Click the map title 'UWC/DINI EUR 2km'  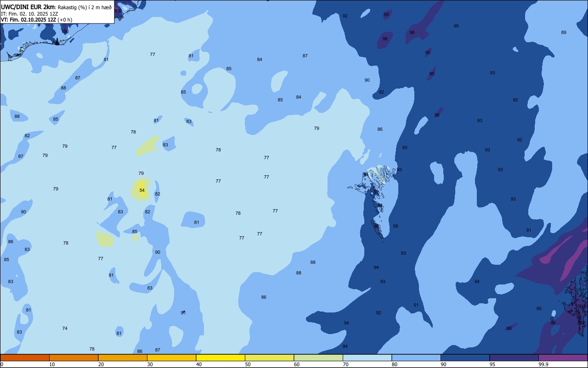(x=28, y=7)
